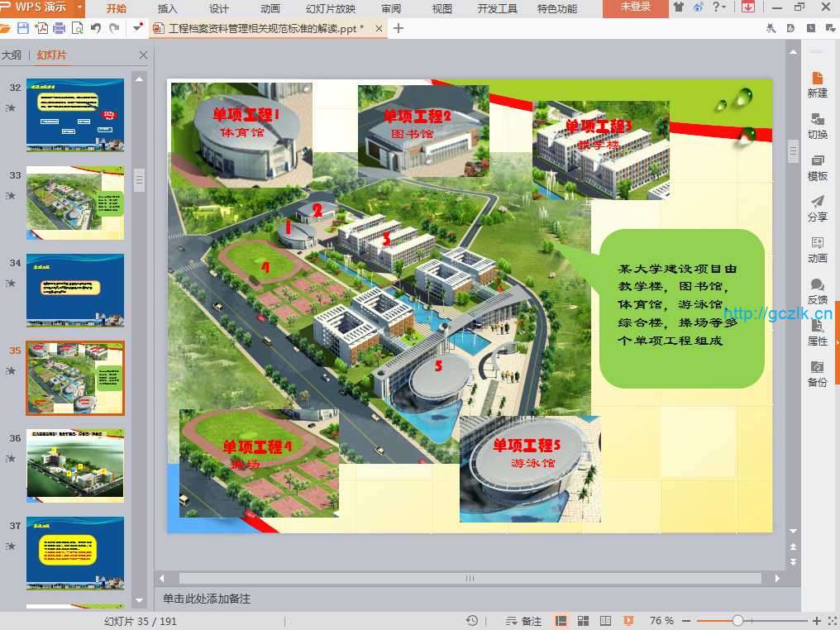Expand the quick access toolbar dropdown arrow
Image resolution: width=840 pixels, height=630 pixels.
137,28
